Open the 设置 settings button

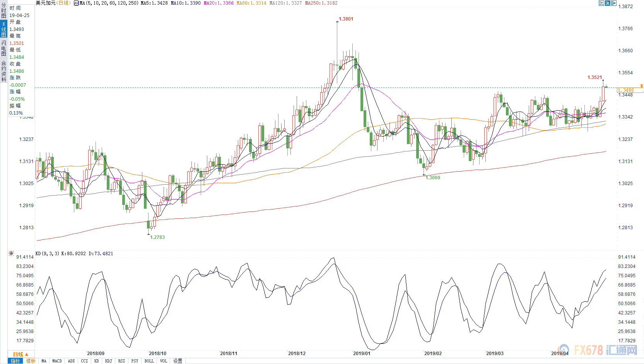click(178, 361)
